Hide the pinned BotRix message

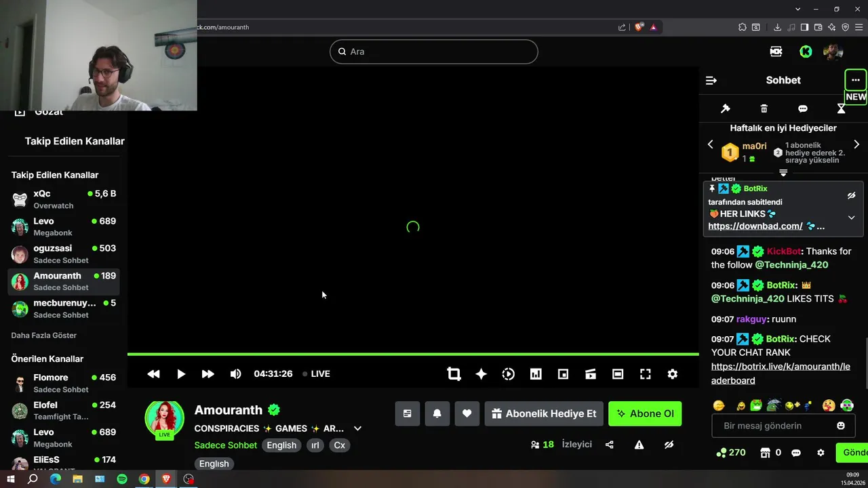tap(852, 196)
